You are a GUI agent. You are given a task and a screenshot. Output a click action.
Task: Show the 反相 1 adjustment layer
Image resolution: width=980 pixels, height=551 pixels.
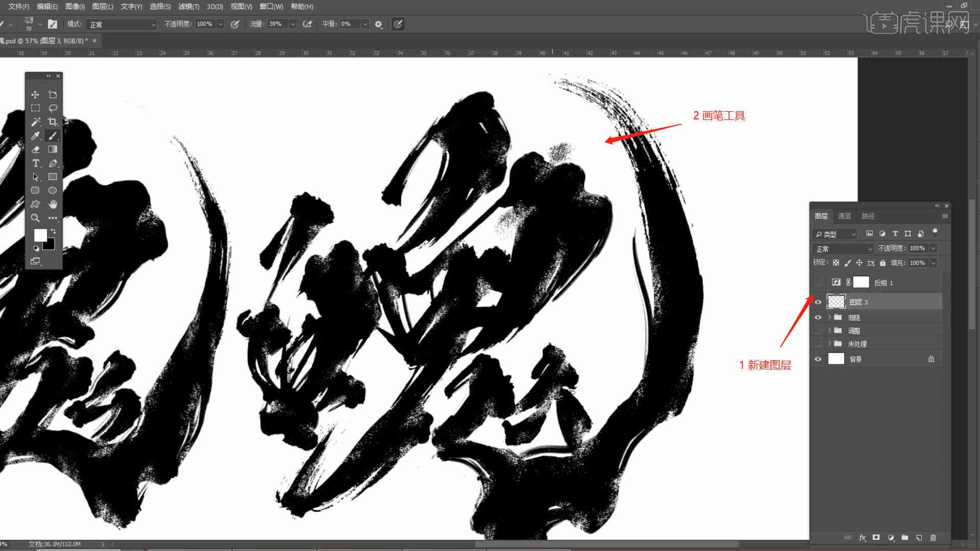[818, 282]
